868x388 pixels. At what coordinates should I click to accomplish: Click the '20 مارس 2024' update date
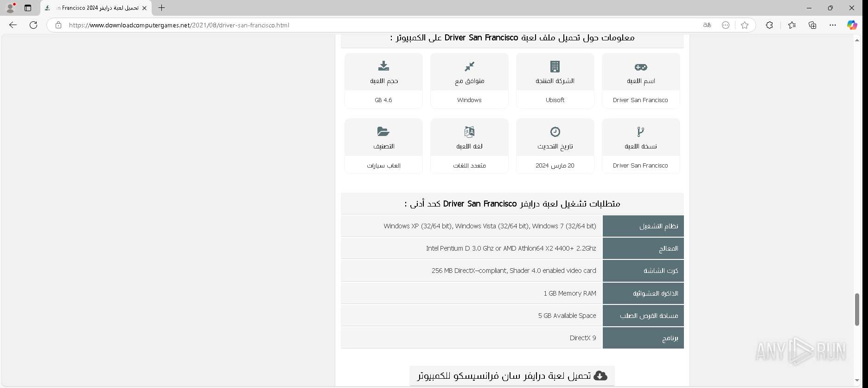(555, 165)
